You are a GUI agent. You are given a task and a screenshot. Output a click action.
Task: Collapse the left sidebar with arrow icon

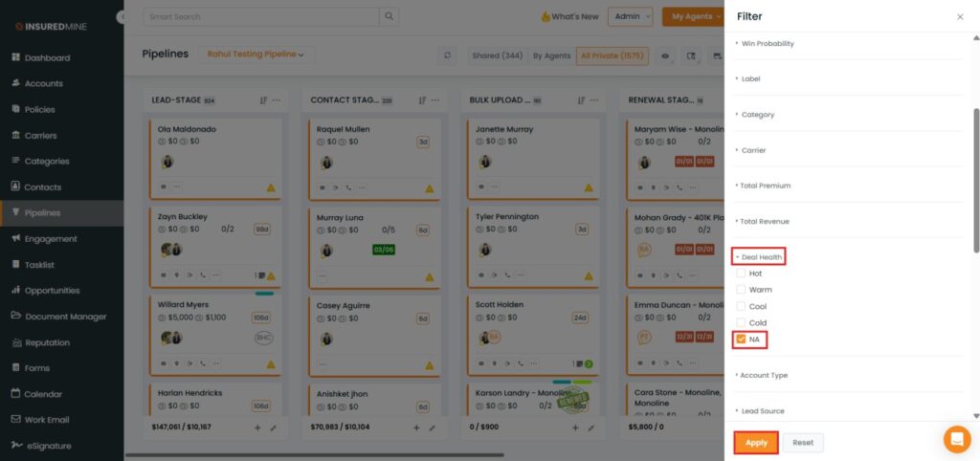(x=122, y=17)
